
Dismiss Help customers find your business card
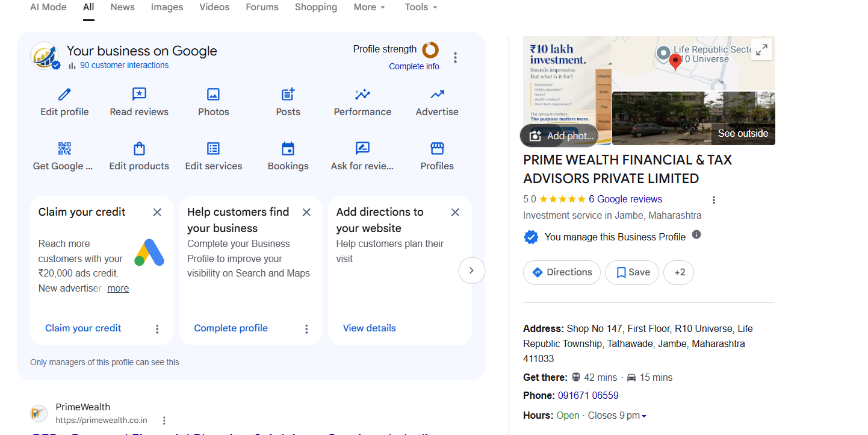pos(306,212)
